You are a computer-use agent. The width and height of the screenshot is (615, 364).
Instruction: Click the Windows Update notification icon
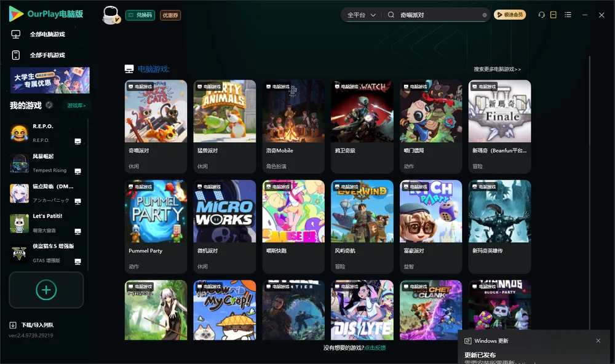467,341
